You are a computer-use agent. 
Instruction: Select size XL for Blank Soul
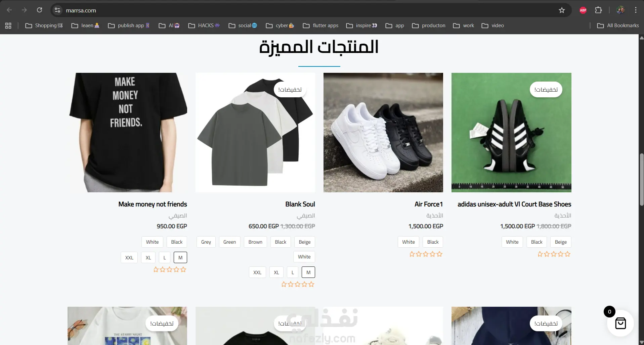276,272
